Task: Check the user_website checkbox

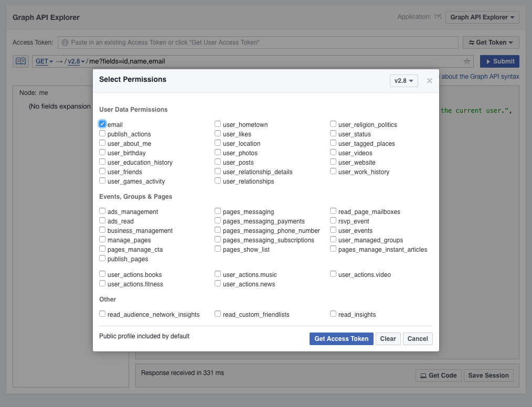Action: [333, 162]
